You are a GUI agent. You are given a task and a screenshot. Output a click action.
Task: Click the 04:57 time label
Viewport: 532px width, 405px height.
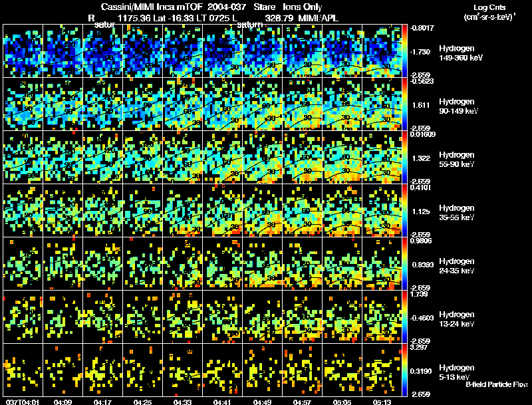coord(302,402)
